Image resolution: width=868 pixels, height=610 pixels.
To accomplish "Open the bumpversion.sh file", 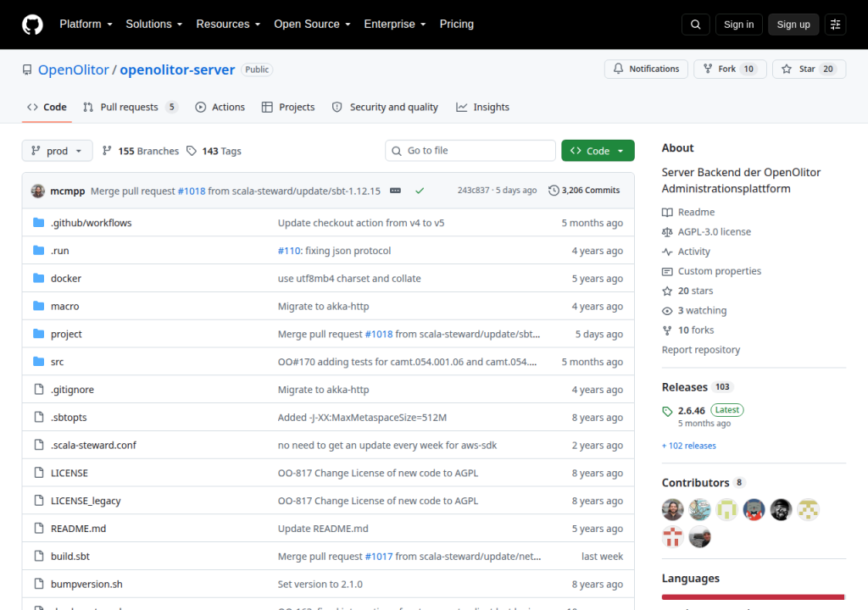I will pos(87,584).
